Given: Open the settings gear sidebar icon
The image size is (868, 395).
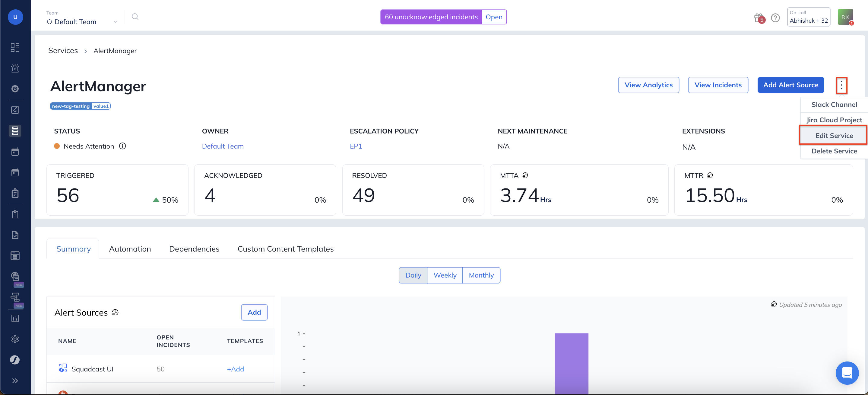Looking at the screenshot, I should (x=15, y=339).
